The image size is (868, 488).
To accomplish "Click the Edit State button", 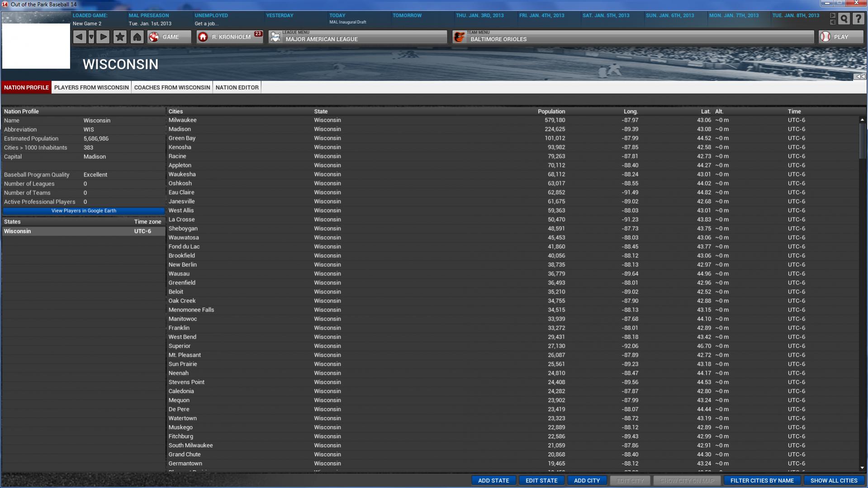I will click(x=541, y=481).
